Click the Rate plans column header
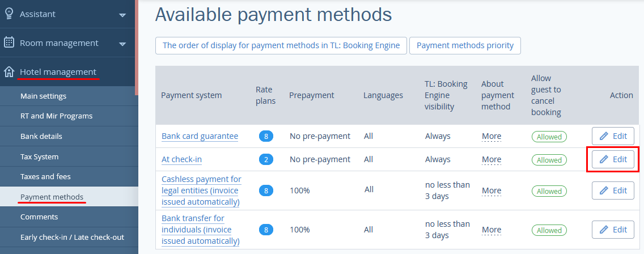This screenshot has width=644, height=254. [x=266, y=95]
